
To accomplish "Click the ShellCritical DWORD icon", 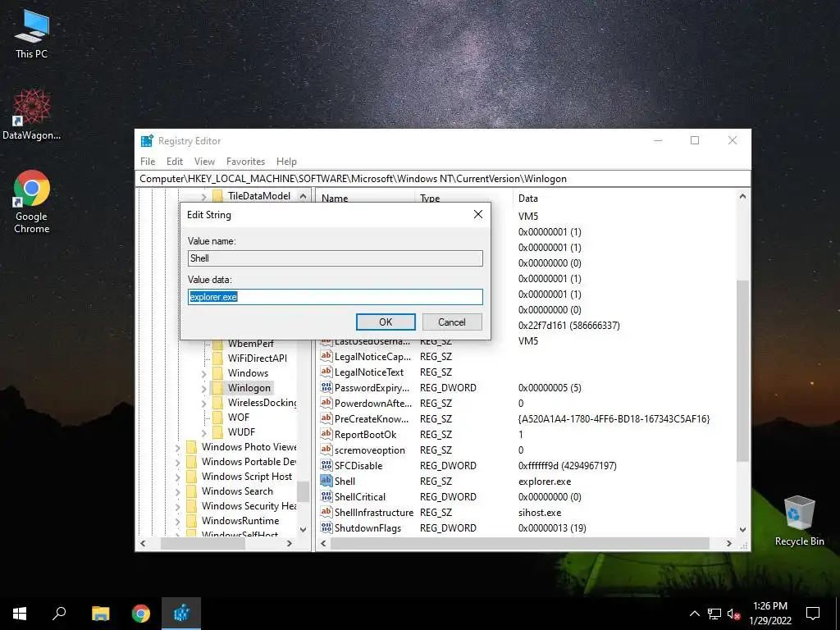I will point(326,496).
